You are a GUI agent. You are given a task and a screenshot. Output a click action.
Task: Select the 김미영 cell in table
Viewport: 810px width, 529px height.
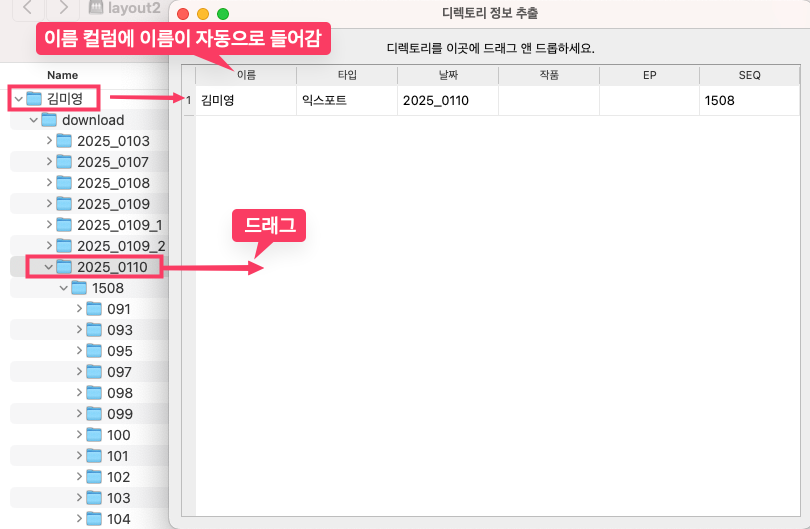tap(246, 100)
